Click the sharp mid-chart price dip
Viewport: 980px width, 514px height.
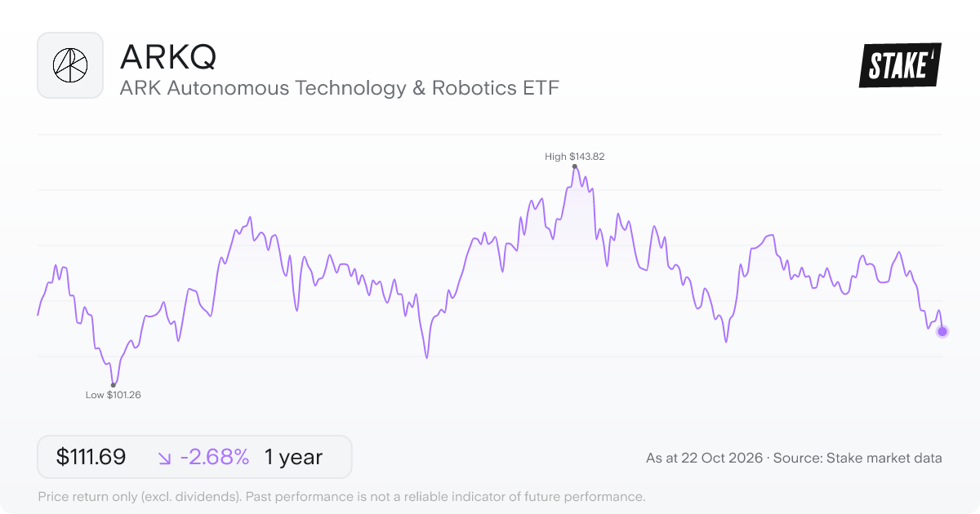pyautogui.click(x=426, y=356)
